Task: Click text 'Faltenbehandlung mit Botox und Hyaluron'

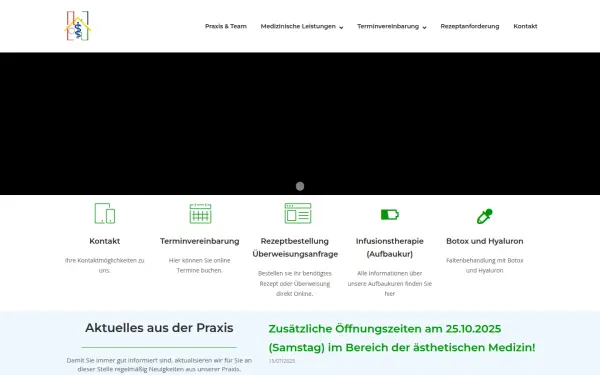Action: coord(484,265)
